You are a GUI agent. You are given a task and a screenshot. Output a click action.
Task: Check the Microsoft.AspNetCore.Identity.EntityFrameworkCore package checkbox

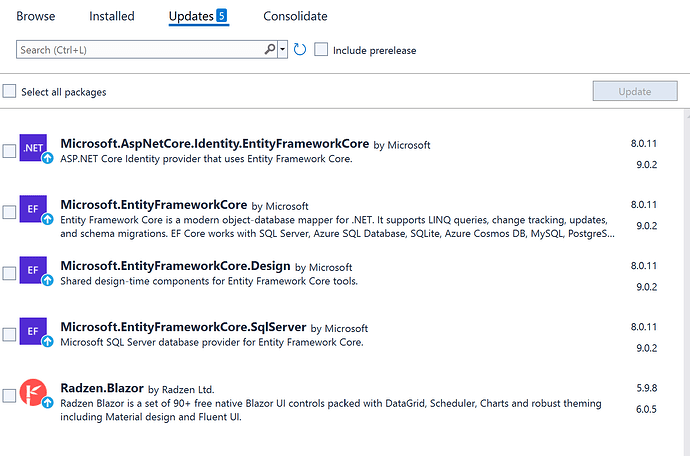coord(9,151)
